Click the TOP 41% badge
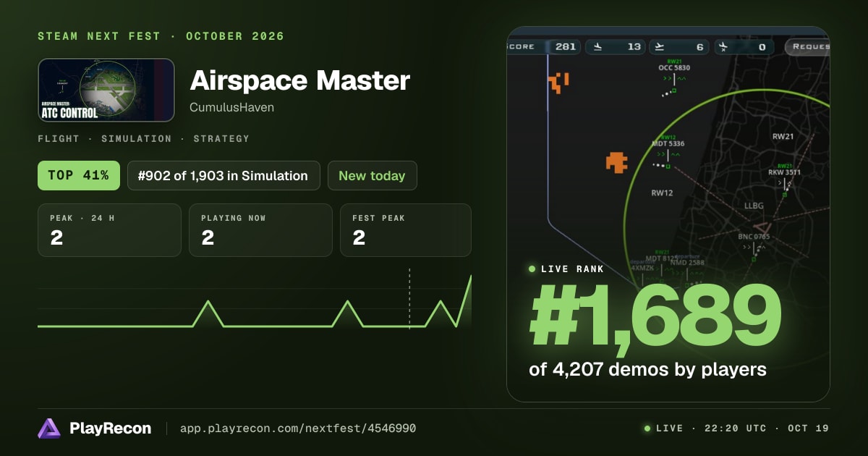The width and height of the screenshot is (868, 456). (x=79, y=175)
